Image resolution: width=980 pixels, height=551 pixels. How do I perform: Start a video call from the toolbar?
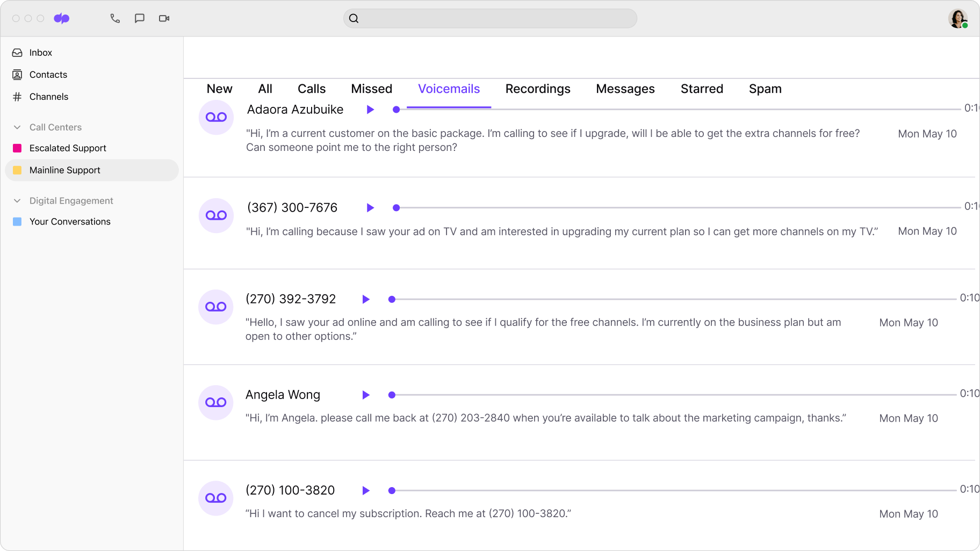(x=164, y=18)
